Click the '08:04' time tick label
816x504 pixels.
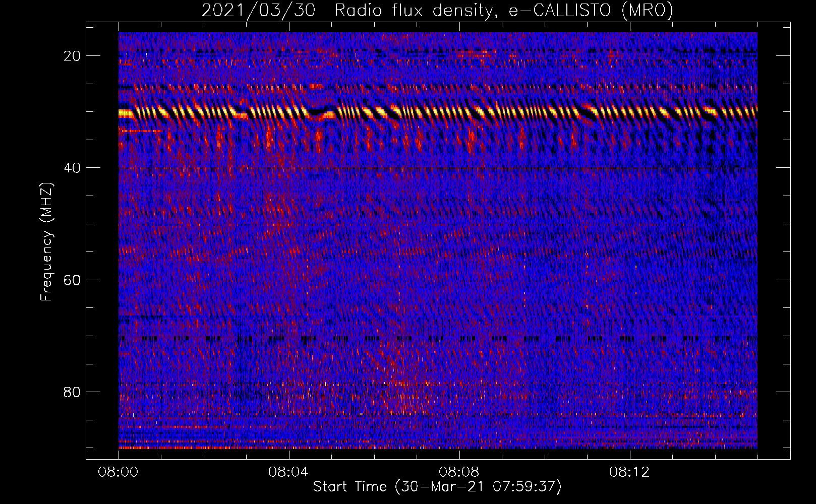(x=288, y=472)
